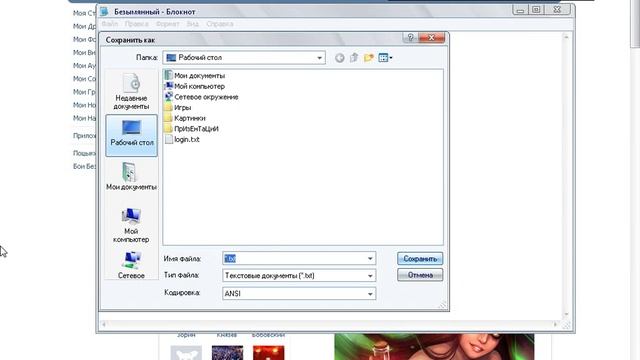Select Рабочий стол in the places bar
This screenshot has height=360, width=640.
pyautogui.click(x=131, y=135)
